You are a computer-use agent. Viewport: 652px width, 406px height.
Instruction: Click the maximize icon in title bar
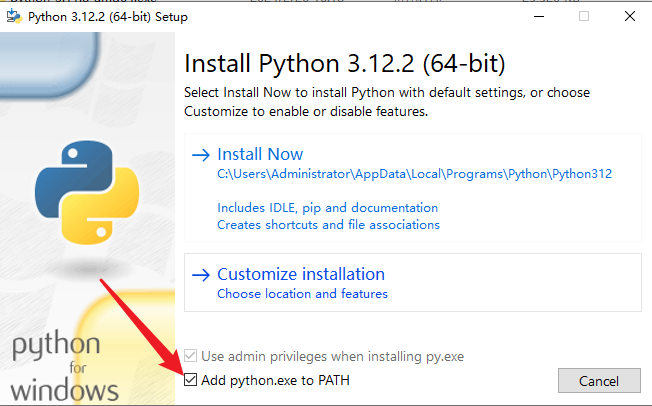click(584, 17)
